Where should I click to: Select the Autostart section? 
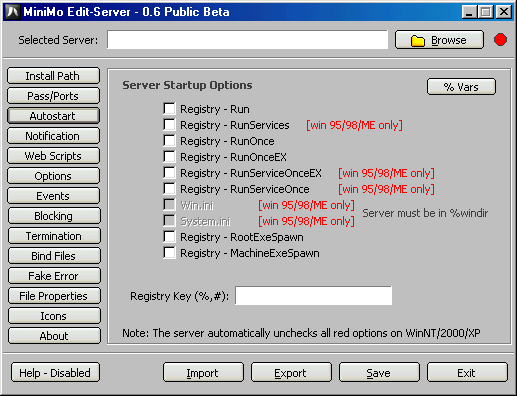(53, 116)
